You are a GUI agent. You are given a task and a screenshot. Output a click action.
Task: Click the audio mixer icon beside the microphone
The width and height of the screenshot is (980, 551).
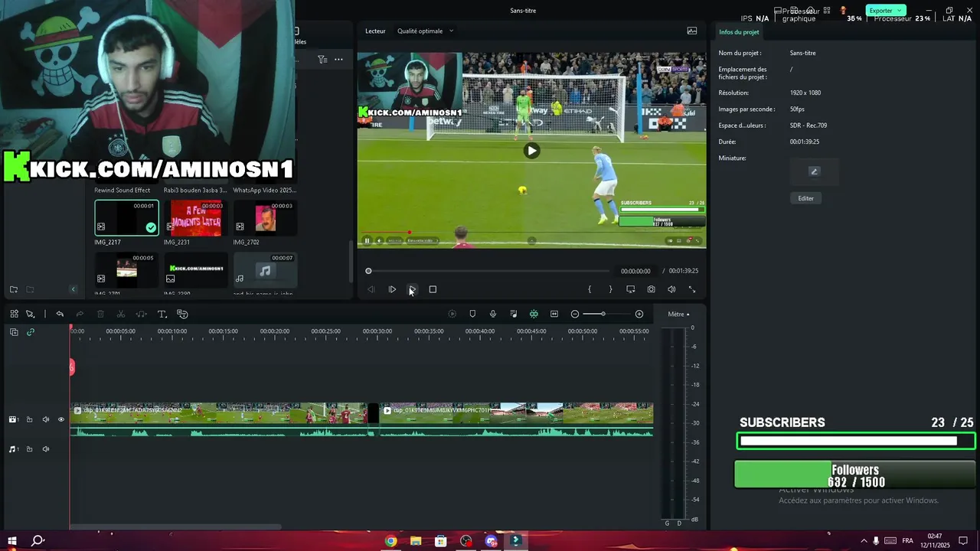click(514, 314)
